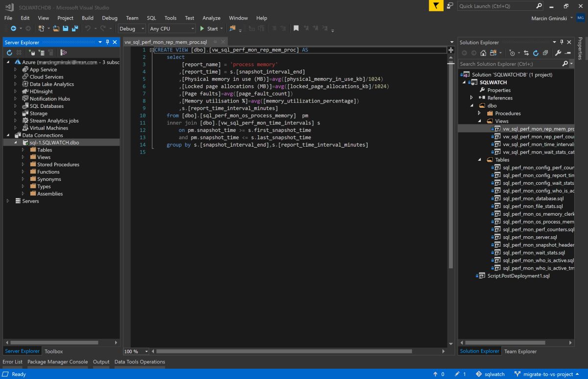The height and width of the screenshot is (379, 588).
Task: Select Data Lake Analytics in Server Explorer
Action: click(x=51, y=84)
